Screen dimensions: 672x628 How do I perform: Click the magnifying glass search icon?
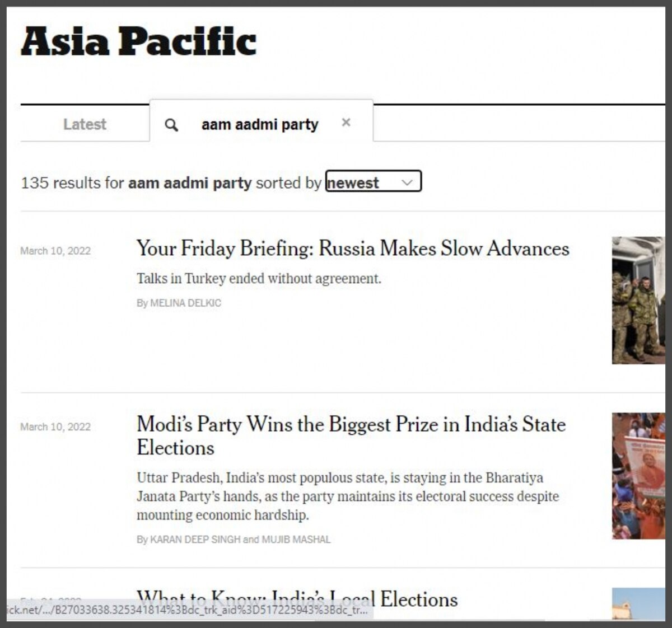coord(171,125)
